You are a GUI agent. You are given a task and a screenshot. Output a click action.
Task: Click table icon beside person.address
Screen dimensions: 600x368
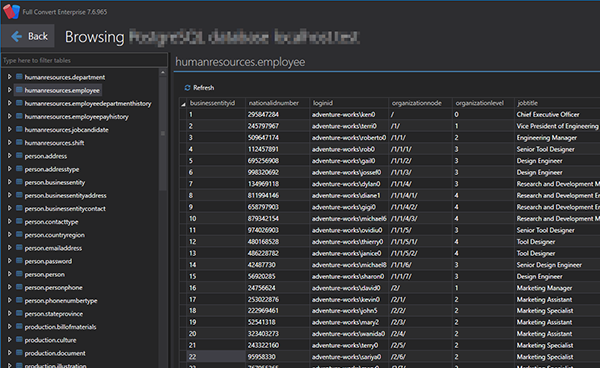coord(19,156)
